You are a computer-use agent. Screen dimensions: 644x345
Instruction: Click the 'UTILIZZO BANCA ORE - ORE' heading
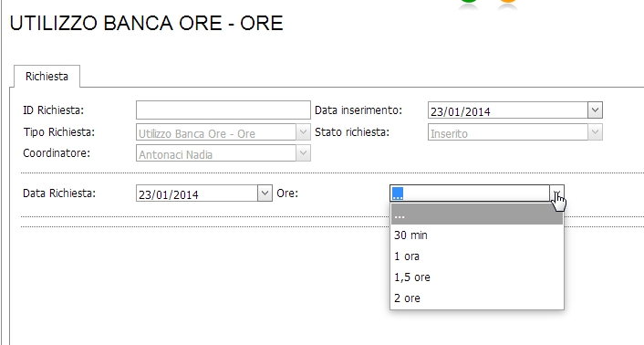pyautogui.click(x=146, y=23)
